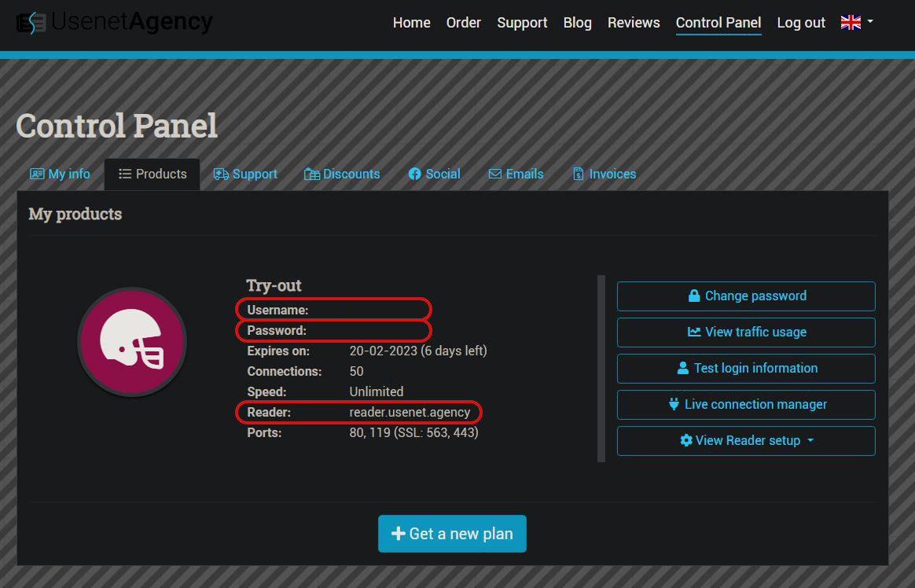
Task: Open View traffic usage
Action: pyautogui.click(x=746, y=333)
